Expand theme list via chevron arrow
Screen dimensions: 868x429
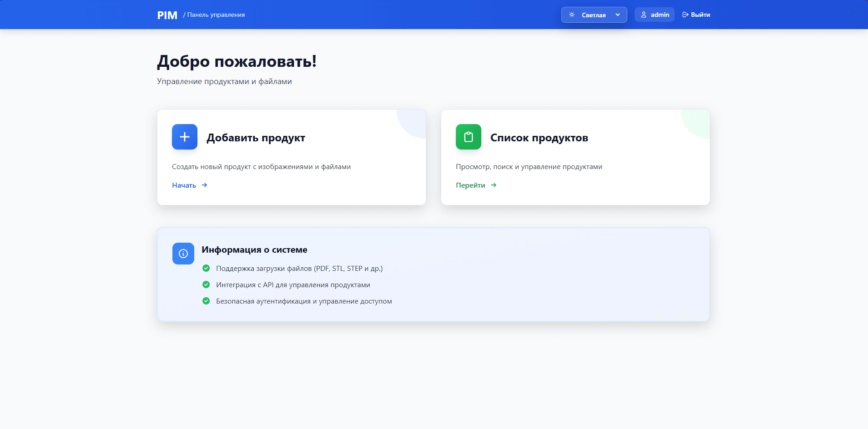point(618,15)
